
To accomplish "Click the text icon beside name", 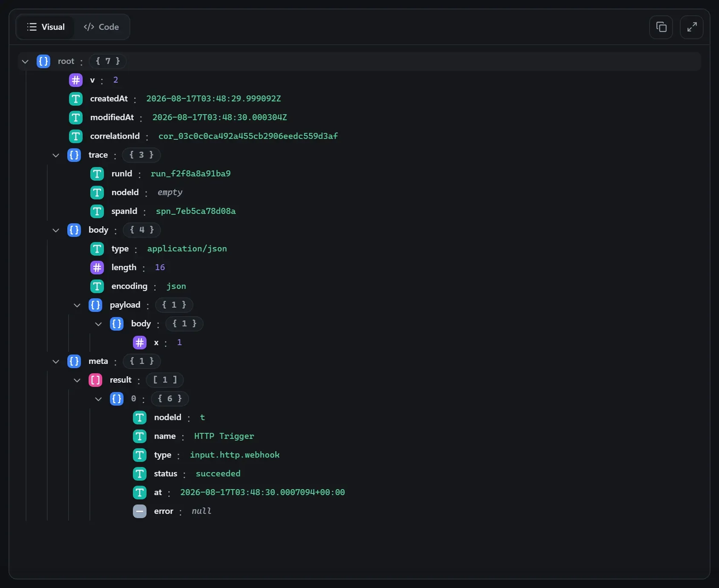I will (140, 436).
